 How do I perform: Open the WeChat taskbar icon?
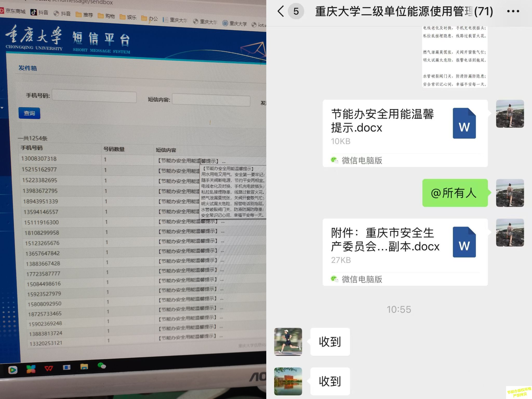(102, 365)
